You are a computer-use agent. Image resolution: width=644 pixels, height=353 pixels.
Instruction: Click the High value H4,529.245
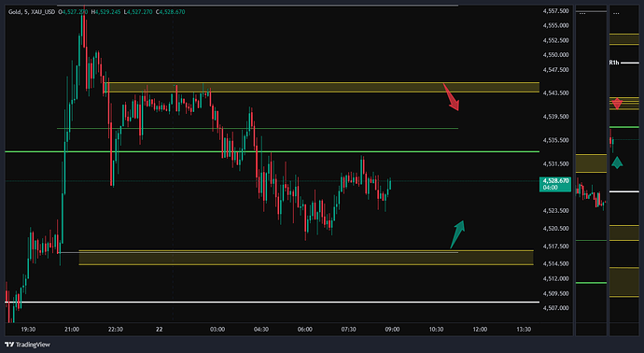point(107,12)
